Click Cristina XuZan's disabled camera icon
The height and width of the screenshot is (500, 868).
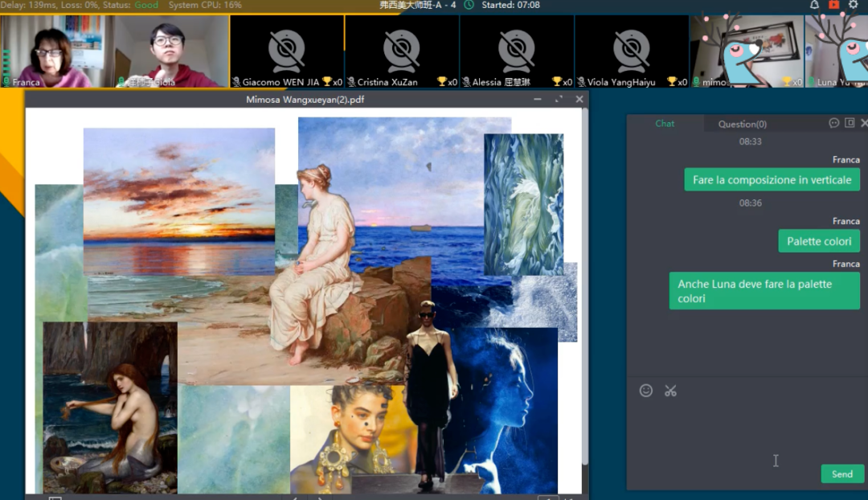tap(401, 50)
